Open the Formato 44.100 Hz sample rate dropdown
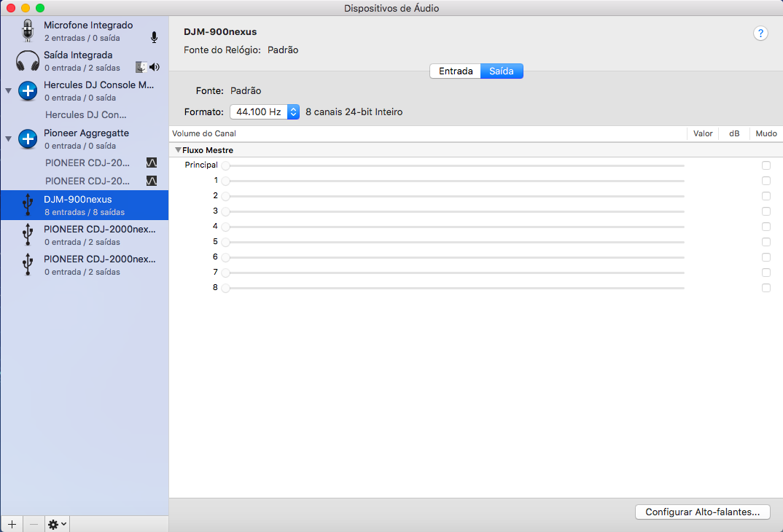Image resolution: width=783 pixels, height=532 pixels. (x=265, y=112)
